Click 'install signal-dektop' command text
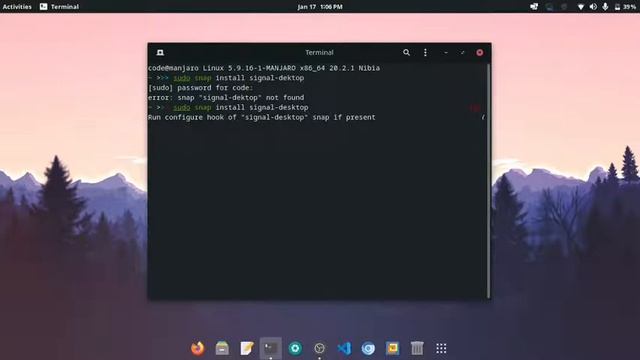This screenshot has width=640, height=360. pos(260,78)
